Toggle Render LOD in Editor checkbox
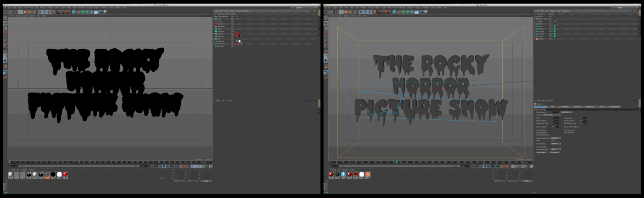The height and width of the screenshot is (198, 644). pos(579,127)
